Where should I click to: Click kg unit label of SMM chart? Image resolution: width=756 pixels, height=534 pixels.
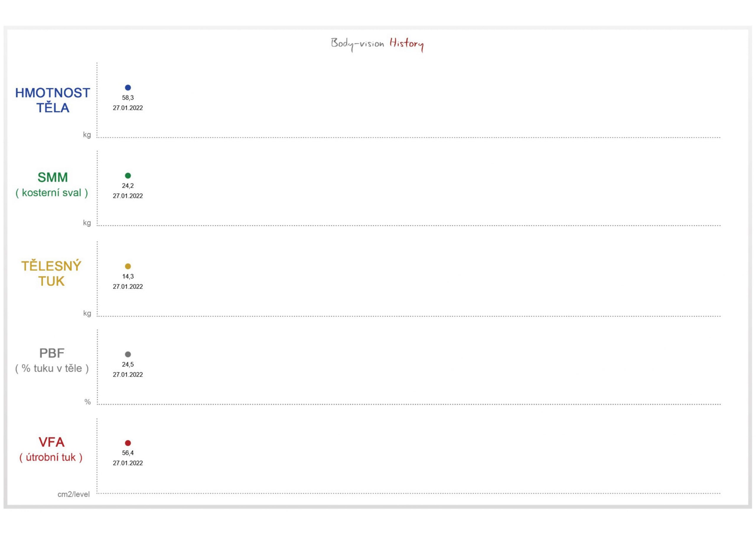click(87, 223)
